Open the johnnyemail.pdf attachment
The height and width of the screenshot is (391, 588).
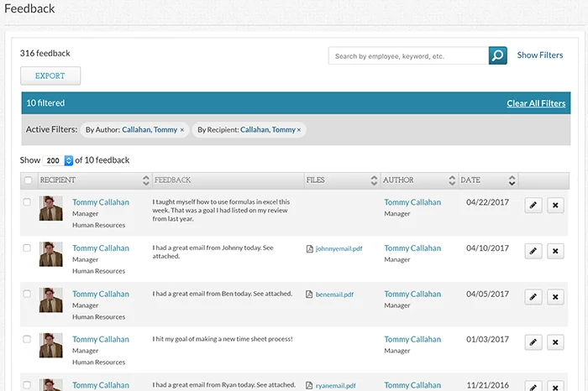click(x=339, y=248)
